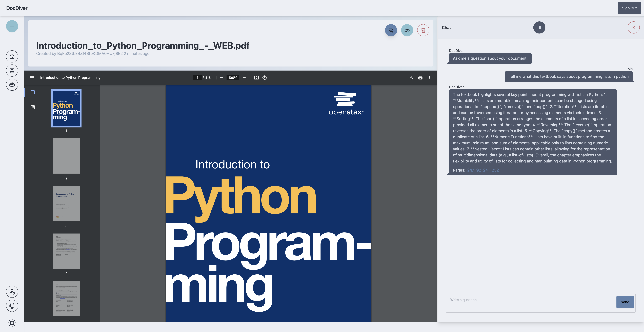Toggle the light/dark theme sun icon

point(12,323)
